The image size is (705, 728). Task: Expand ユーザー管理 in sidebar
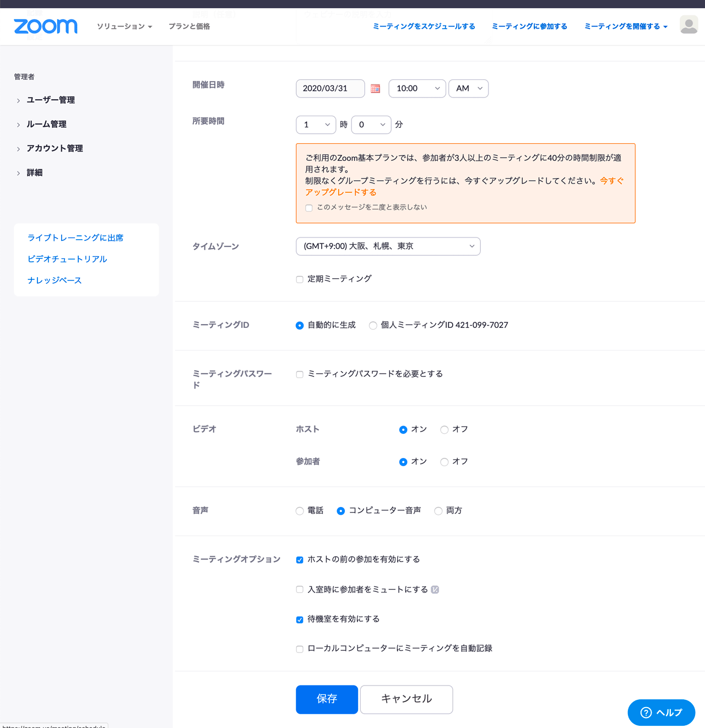pyautogui.click(x=51, y=100)
